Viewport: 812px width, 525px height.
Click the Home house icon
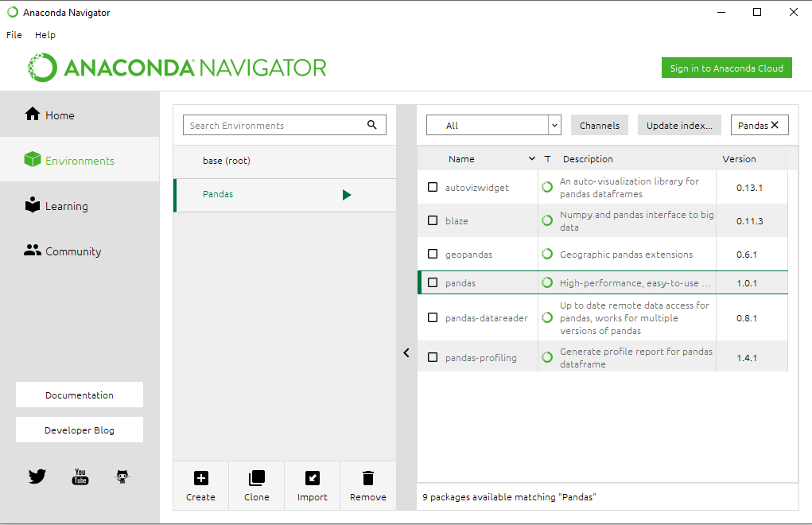tap(32, 114)
